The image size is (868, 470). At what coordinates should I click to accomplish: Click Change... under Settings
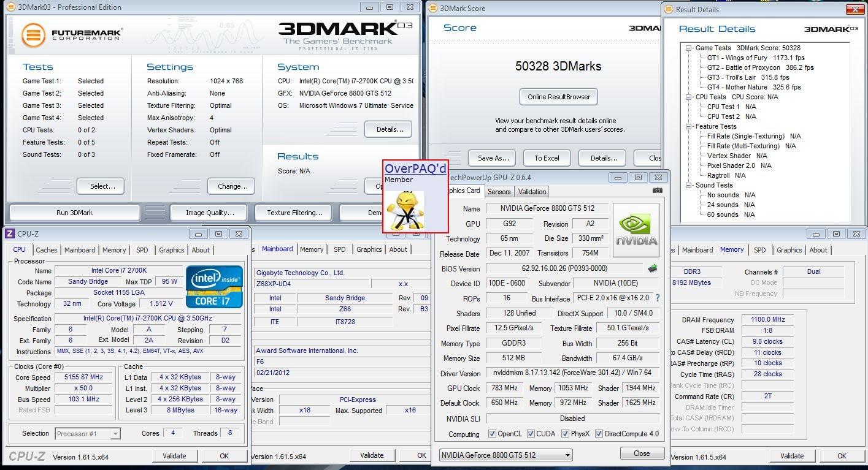click(x=232, y=186)
